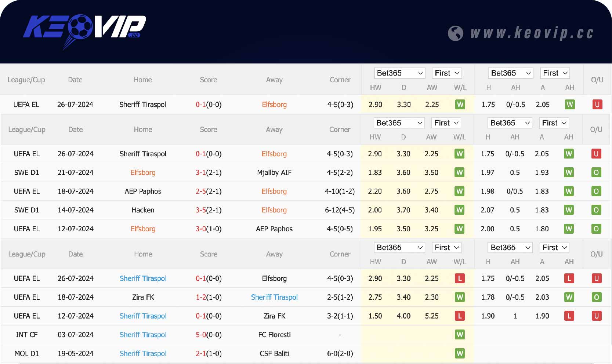
Task: Click the green O badge in Mjallby AIF row
Action: 596,172
